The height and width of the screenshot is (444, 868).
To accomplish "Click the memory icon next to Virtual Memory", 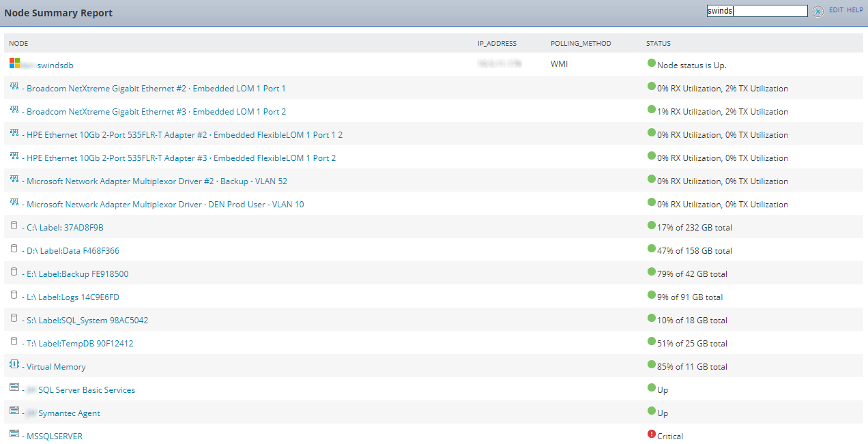I will click(x=14, y=365).
